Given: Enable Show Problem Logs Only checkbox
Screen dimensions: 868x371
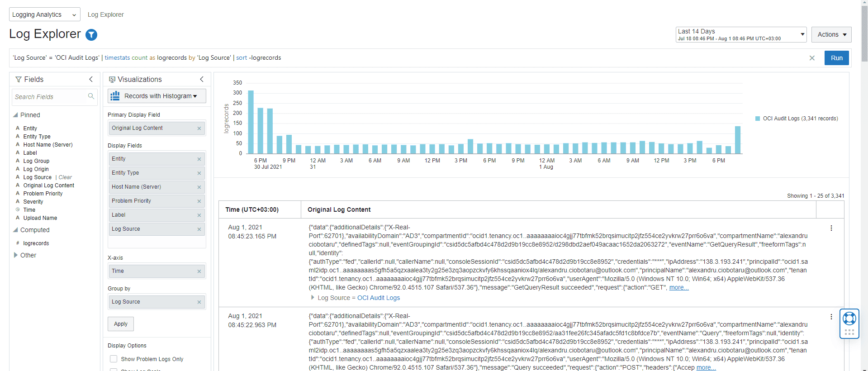Looking at the screenshot, I should click(x=114, y=359).
